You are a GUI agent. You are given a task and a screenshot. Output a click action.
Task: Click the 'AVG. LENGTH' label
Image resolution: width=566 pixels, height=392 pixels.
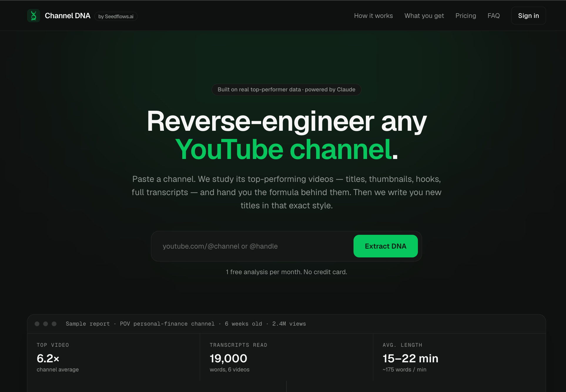click(x=402, y=345)
